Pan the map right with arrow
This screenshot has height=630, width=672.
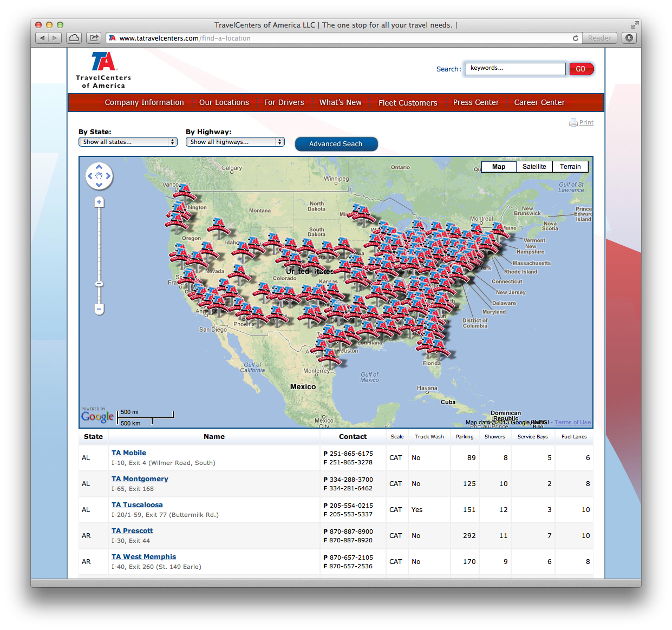[108, 176]
